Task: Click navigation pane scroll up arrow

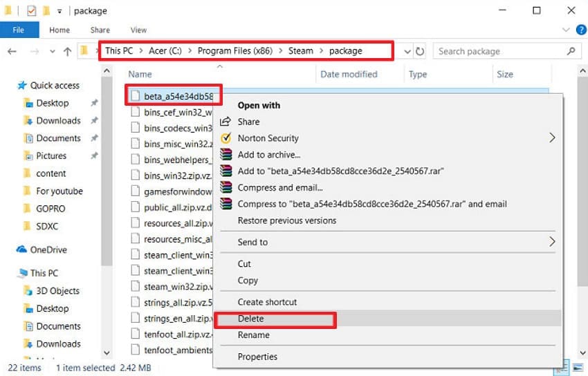Action: (107, 70)
